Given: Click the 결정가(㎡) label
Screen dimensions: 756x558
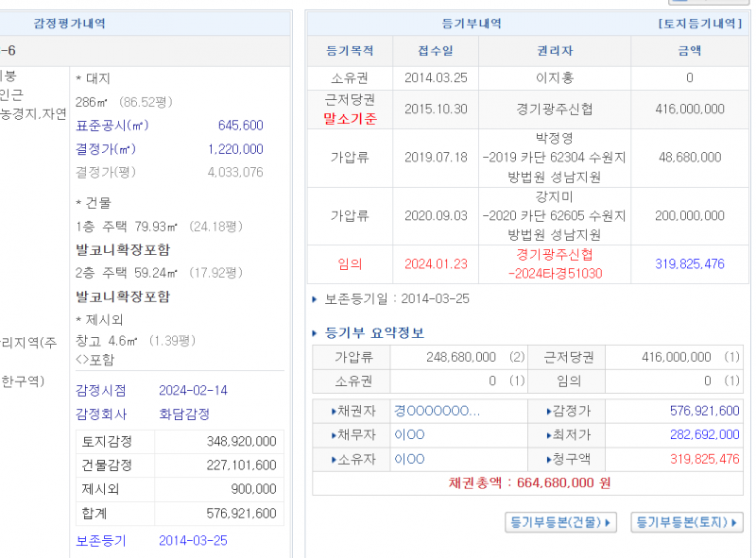Looking at the screenshot, I should pyautogui.click(x=106, y=149).
